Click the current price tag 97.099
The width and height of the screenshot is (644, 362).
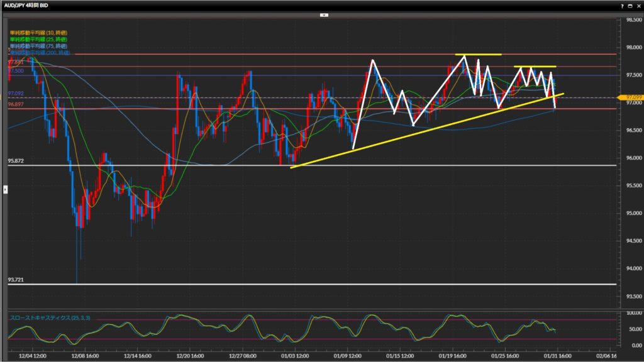630,97
